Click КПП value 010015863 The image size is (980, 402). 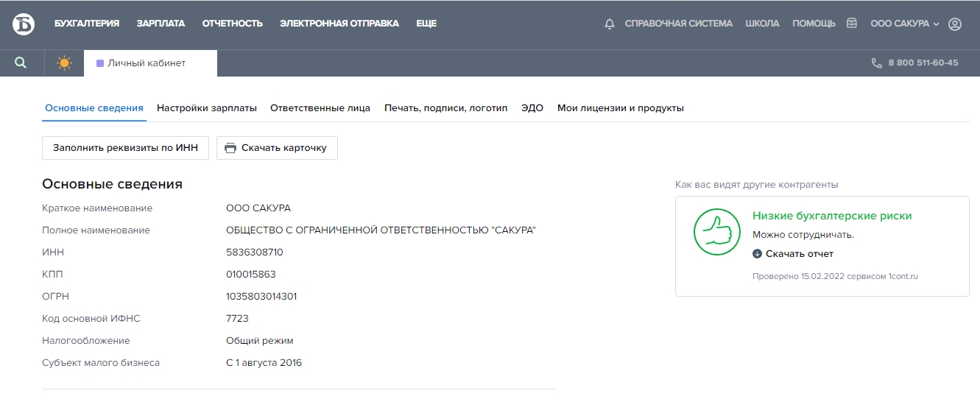[251, 275]
